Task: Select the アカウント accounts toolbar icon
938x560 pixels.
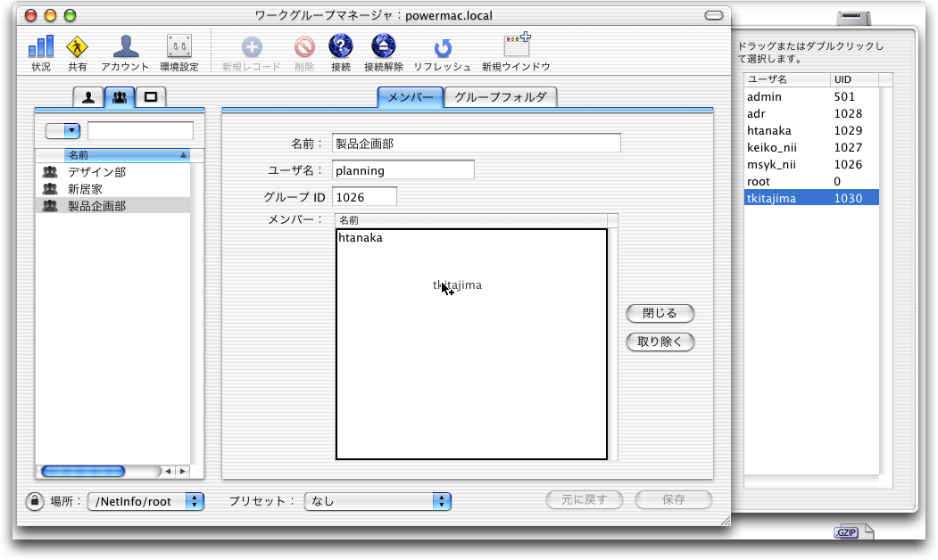Action: (x=125, y=47)
